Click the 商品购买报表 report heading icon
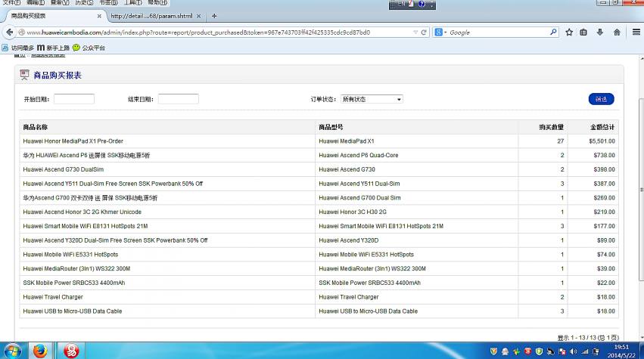This screenshot has width=644, height=359. [25, 75]
